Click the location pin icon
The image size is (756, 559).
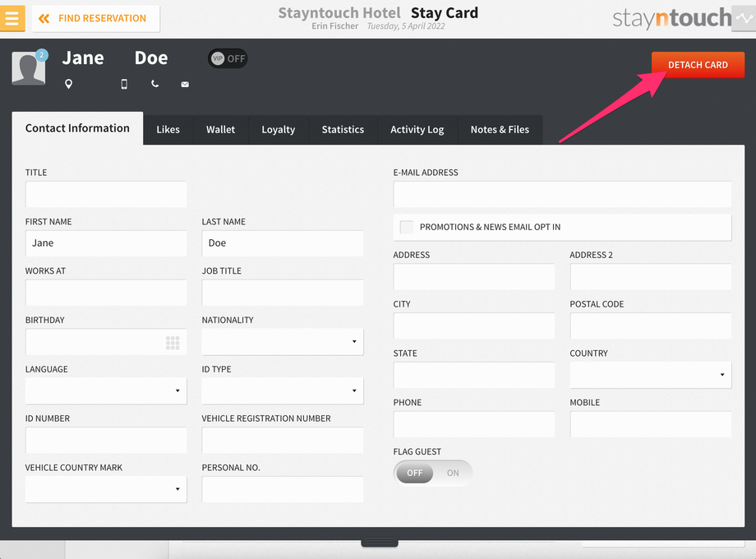pyautogui.click(x=68, y=84)
